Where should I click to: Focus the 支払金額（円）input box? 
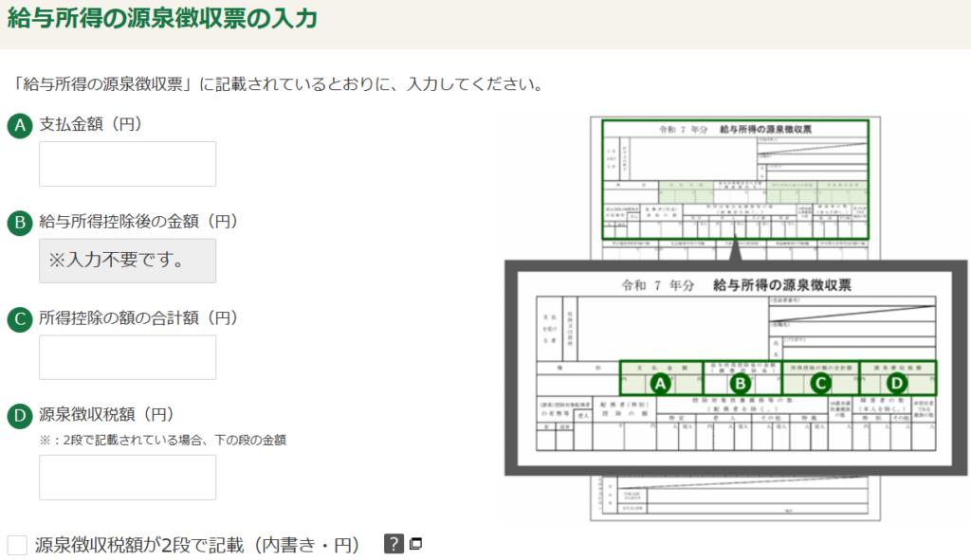(x=127, y=164)
